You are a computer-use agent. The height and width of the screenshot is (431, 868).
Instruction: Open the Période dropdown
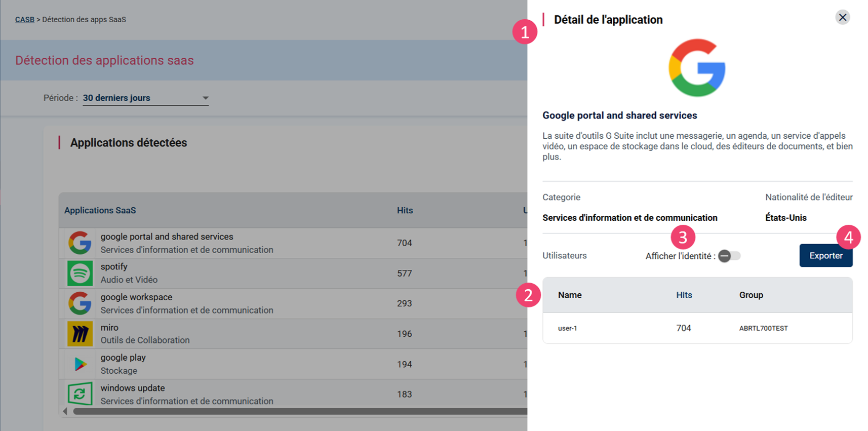(145, 98)
